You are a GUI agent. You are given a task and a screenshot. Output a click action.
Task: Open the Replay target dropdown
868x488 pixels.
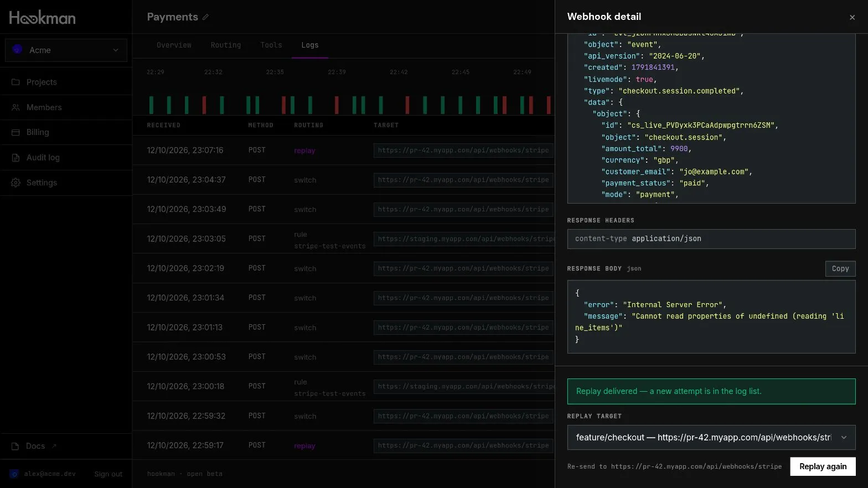[711, 437]
